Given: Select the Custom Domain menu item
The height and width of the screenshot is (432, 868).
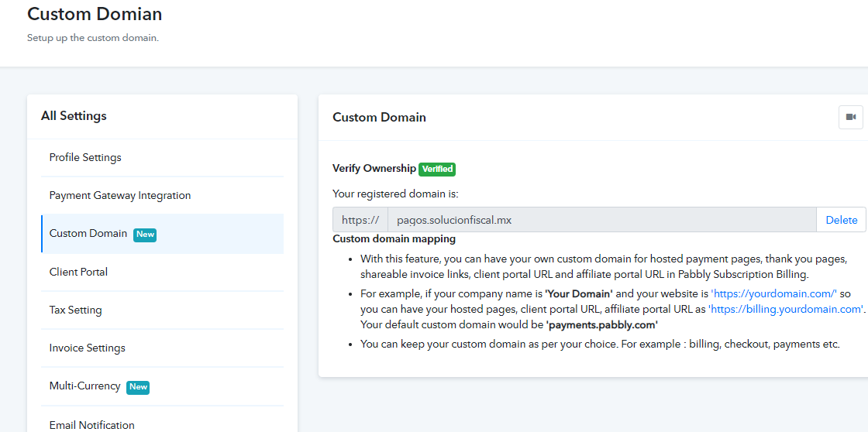Looking at the screenshot, I should pyautogui.click(x=162, y=234).
